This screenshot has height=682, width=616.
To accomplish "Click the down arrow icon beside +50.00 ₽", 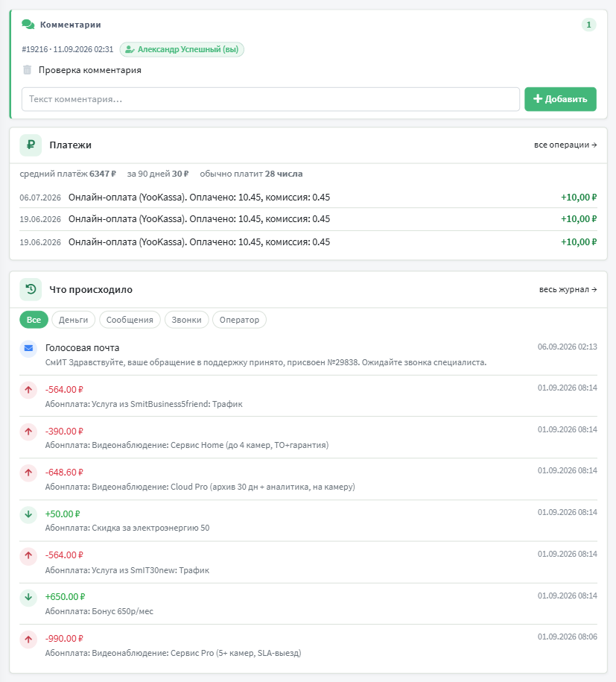I will pos(28,514).
